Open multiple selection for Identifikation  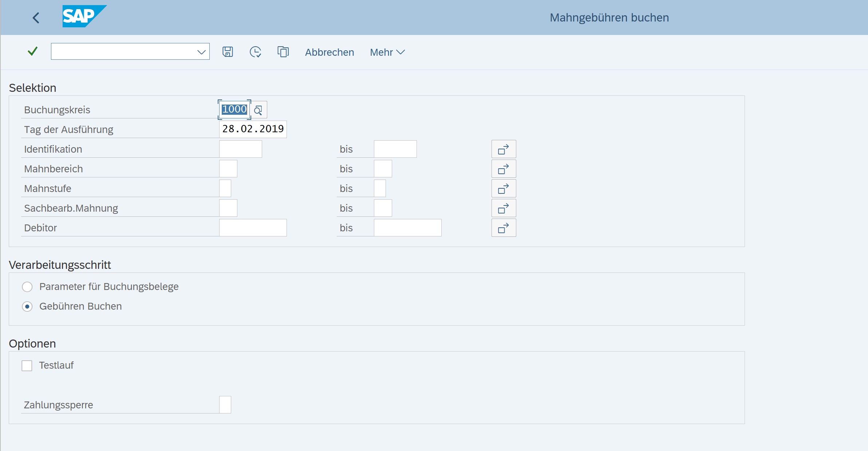tap(504, 149)
